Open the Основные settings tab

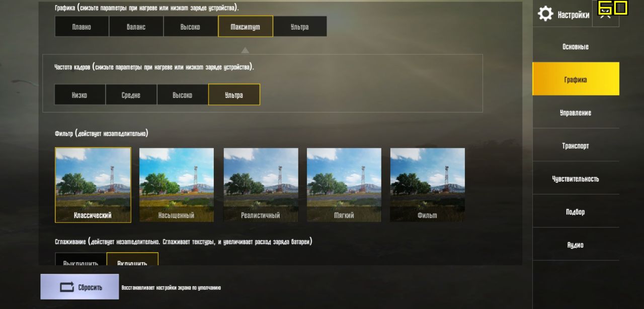(x=576, y=47)
